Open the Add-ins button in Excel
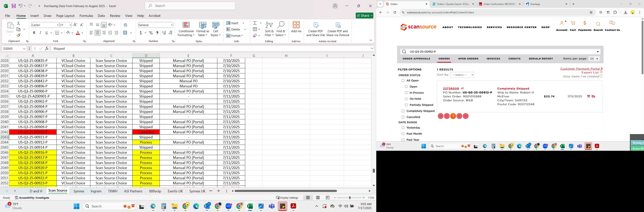The image size is (644, 212). click(x=296, y=27)
